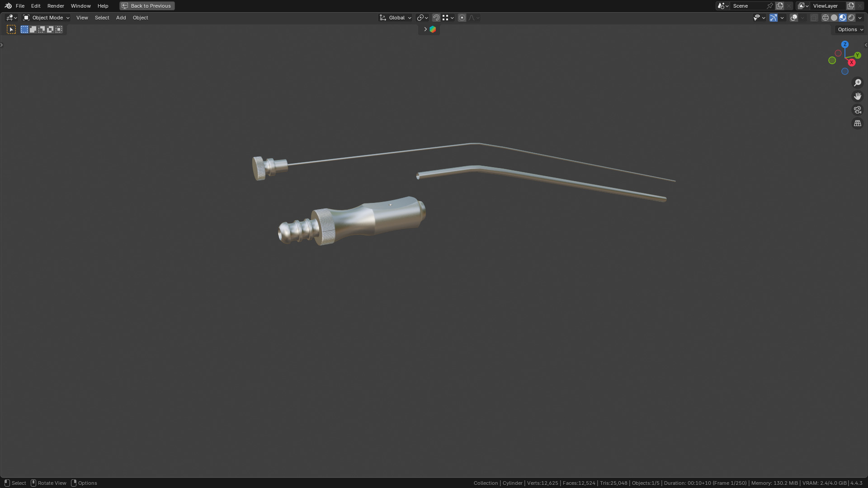Expand the left toolbar panel arrow
Viewport: 868px width, 488px height.
pos(2,45)
